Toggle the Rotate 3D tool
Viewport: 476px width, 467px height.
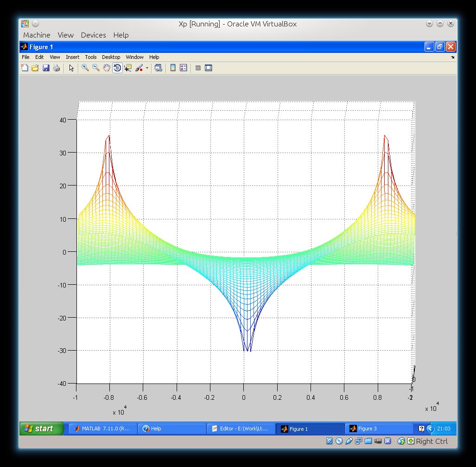coord(117,68)
